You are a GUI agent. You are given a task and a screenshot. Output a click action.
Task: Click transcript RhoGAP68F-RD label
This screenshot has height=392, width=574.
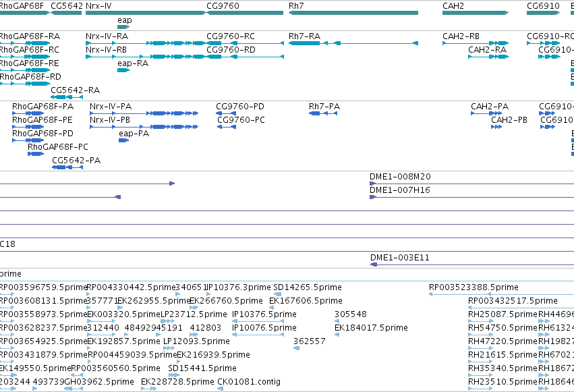pyautogui.click(x=30, y=77)
